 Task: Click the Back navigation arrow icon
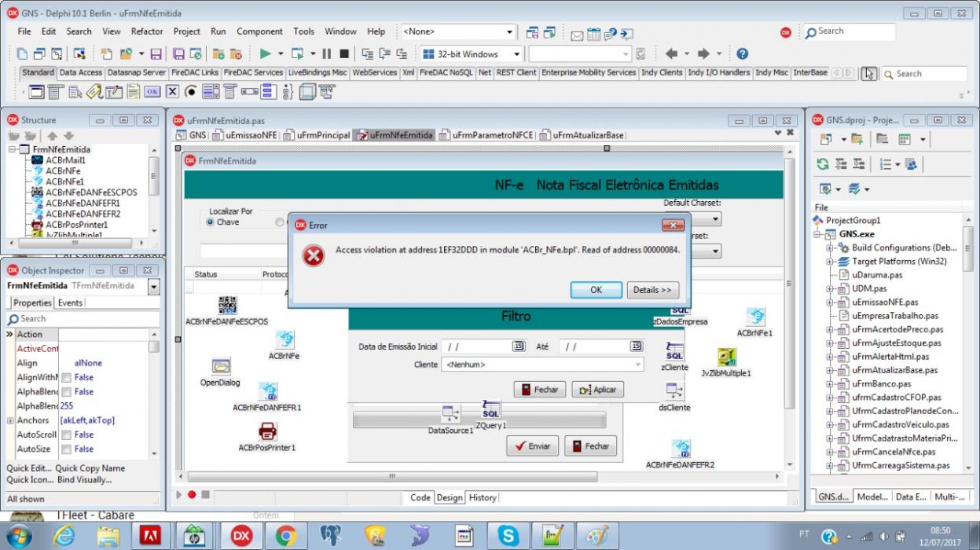671,54
